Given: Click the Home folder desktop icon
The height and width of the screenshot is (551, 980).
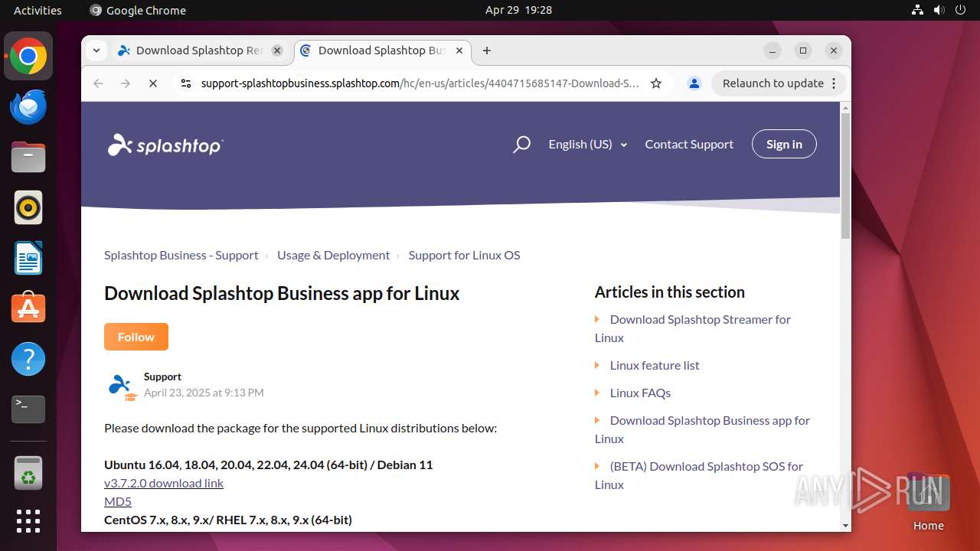Looking at the screenshot, I should [x=928, y=501].
